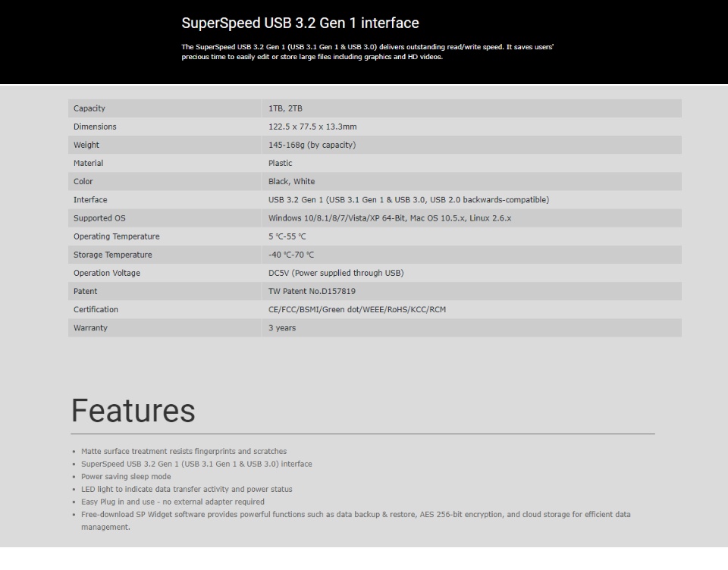728x570 pixels.
Task: Select the Storage Temperature value -40 °C-70 °C
Action: pyautogui.click(x=290, y=255)
